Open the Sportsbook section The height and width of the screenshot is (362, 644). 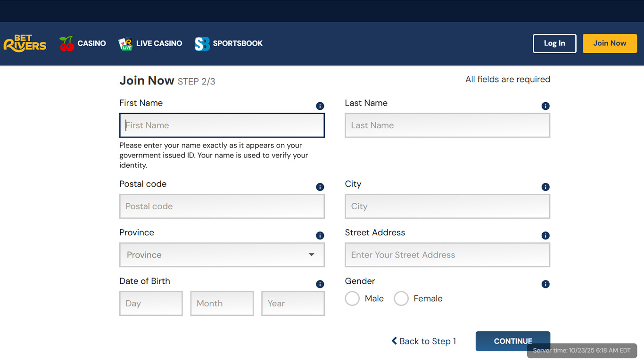[229, 43]
